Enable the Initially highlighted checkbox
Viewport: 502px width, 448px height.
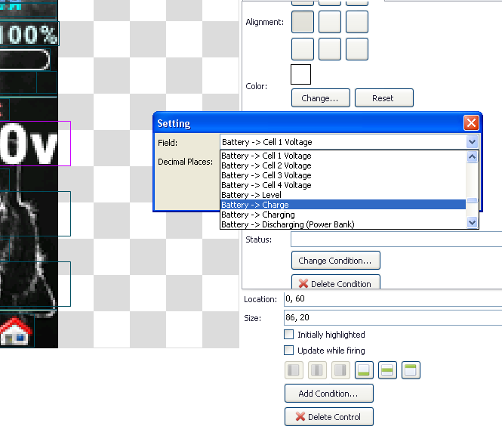[x=288, y=334]
